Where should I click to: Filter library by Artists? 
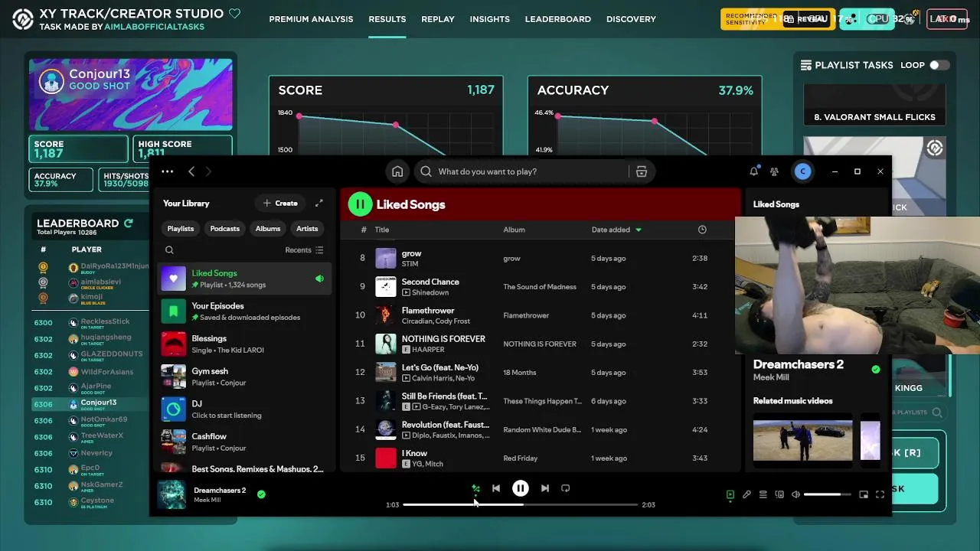pyautogui.click(x=307, y=229)
